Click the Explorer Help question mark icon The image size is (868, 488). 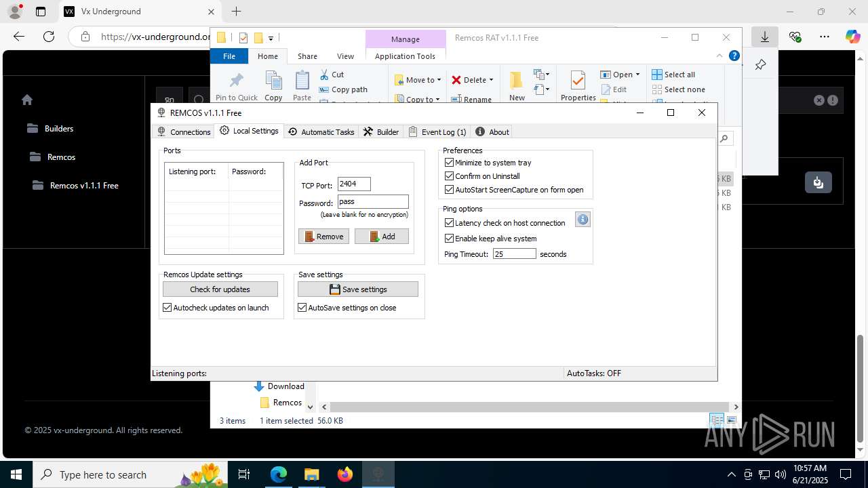[x=734, y=56]
